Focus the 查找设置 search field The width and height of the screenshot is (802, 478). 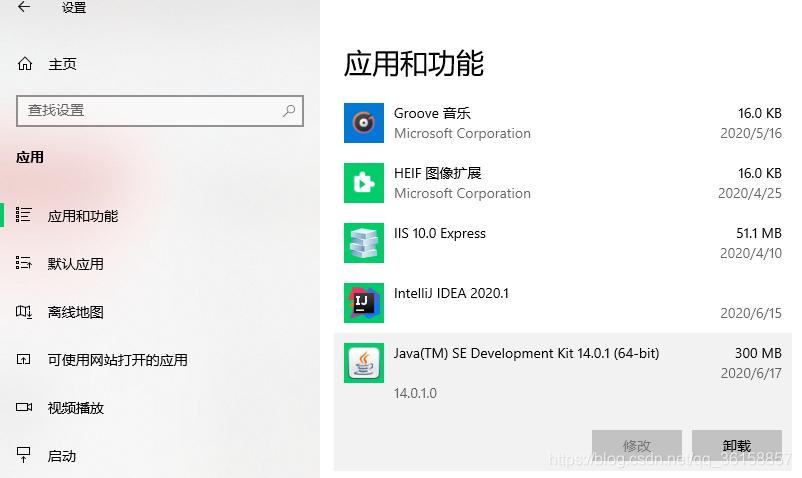pos(160,110)
